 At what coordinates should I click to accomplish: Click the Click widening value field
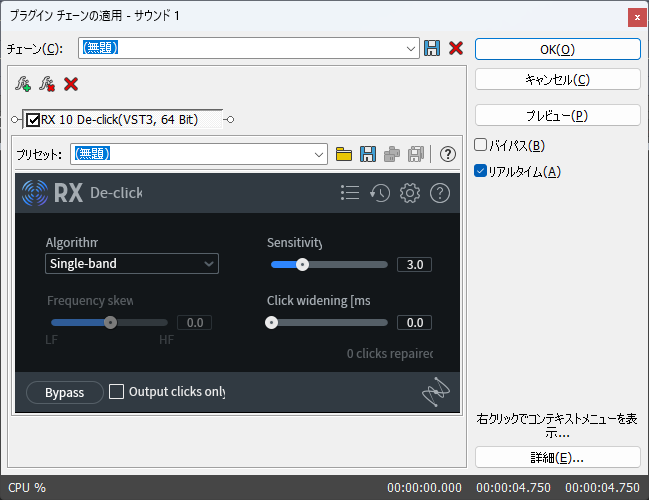pos(414,322)
